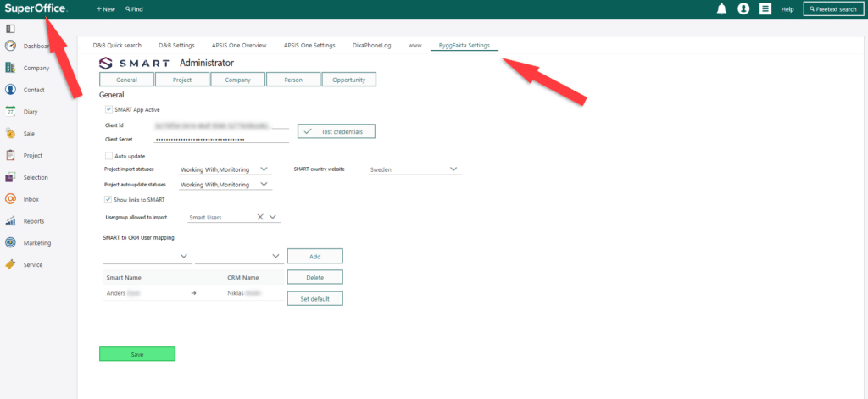Click the Client Secret input field

pyautogui.click(x=222, y=139)
